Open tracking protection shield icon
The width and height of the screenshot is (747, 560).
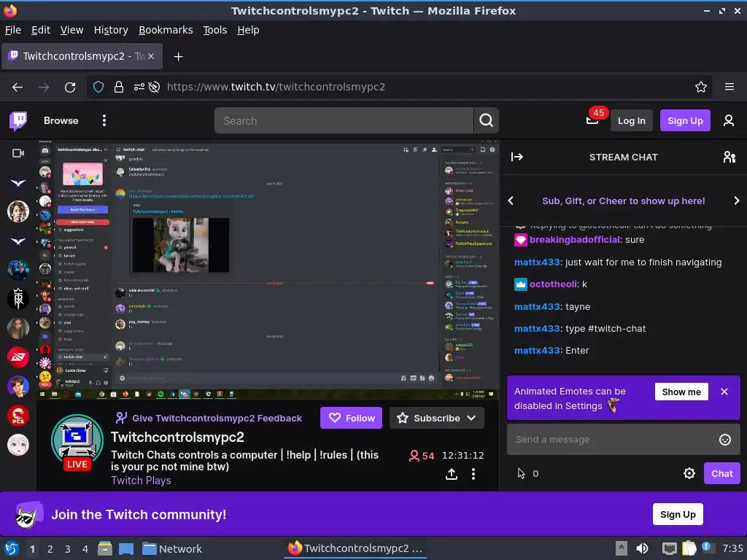(98, 87)
